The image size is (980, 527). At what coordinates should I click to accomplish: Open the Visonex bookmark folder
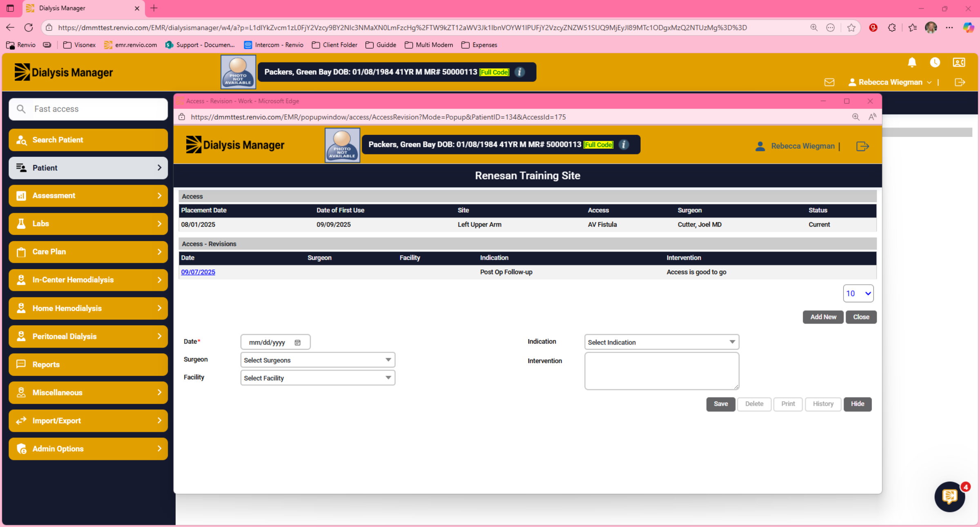(80, 45)
